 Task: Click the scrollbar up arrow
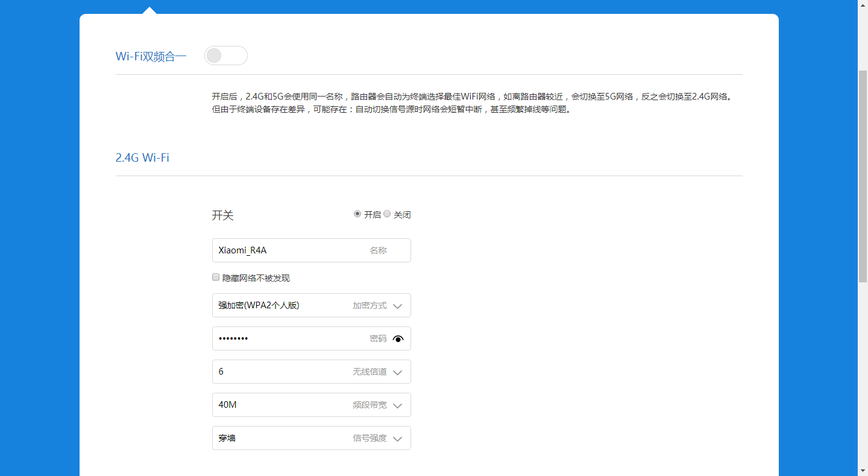click(x=863, y=5)
